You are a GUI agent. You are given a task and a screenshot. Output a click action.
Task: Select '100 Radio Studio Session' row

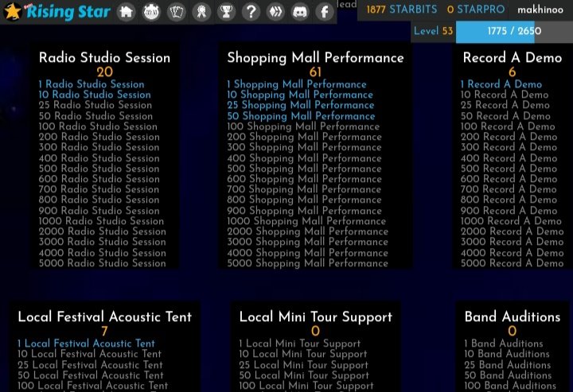pyautogui.click(x=98, y=126)
